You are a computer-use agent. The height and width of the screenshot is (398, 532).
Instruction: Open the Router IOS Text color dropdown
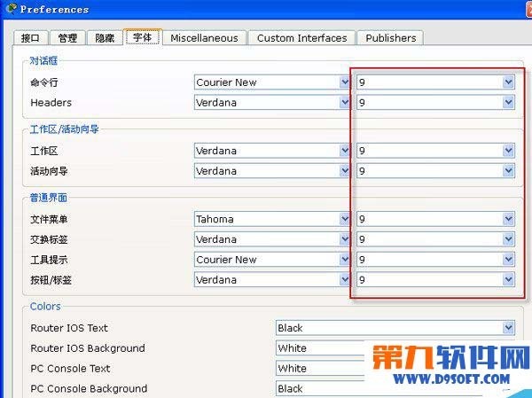(x=508, y=328)
